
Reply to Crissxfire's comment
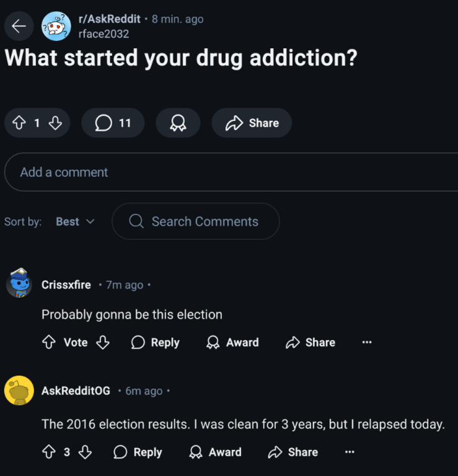156,342
